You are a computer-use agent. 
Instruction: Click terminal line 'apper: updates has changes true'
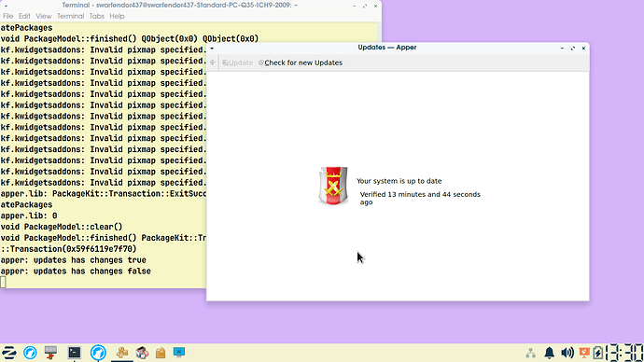[73, 260]
